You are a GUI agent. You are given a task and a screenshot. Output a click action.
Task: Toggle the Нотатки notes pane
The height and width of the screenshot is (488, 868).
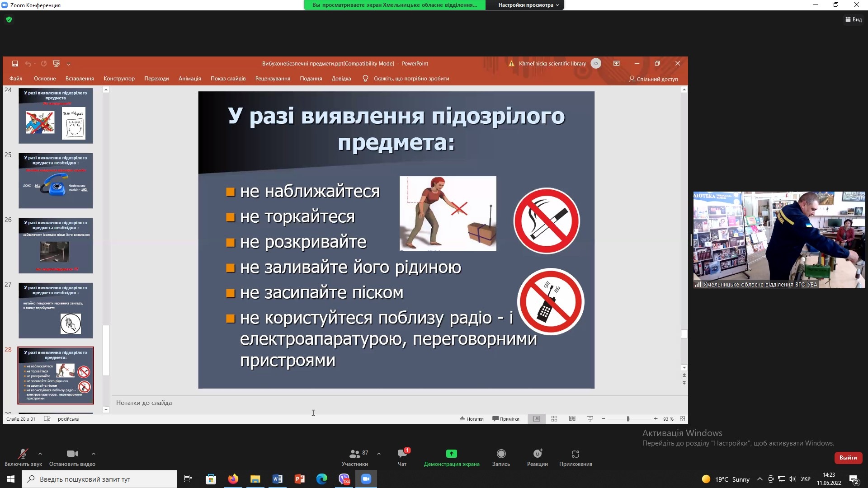tap(472, 419)
